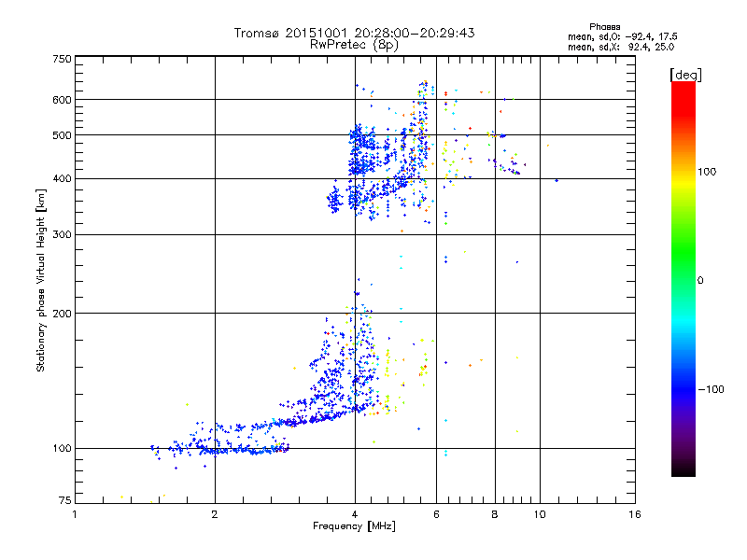This screenshot has height=560, width=747.
Task: Click the colorbar label '0'
Action: (x=700, y=281)
